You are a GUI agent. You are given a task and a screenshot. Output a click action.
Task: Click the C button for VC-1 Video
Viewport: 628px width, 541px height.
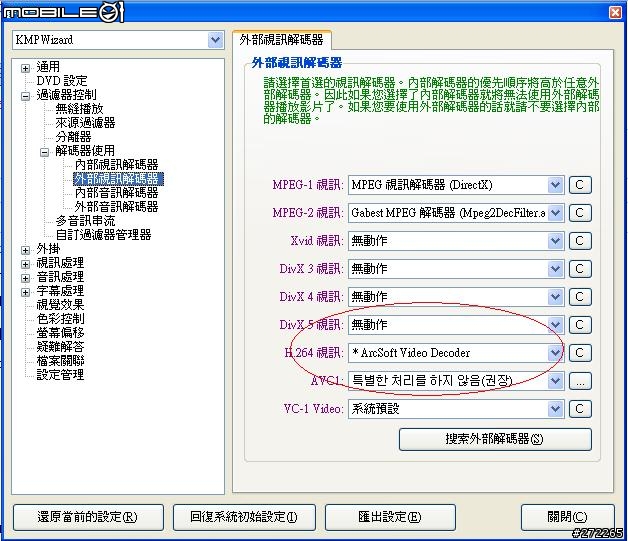[580, 409]
